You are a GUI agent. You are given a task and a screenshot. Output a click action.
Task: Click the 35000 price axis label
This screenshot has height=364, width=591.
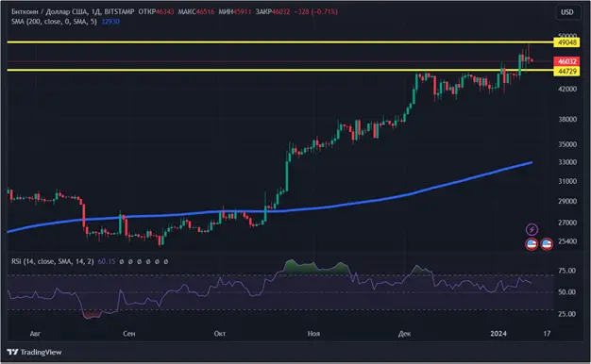[x=567, y=144]
